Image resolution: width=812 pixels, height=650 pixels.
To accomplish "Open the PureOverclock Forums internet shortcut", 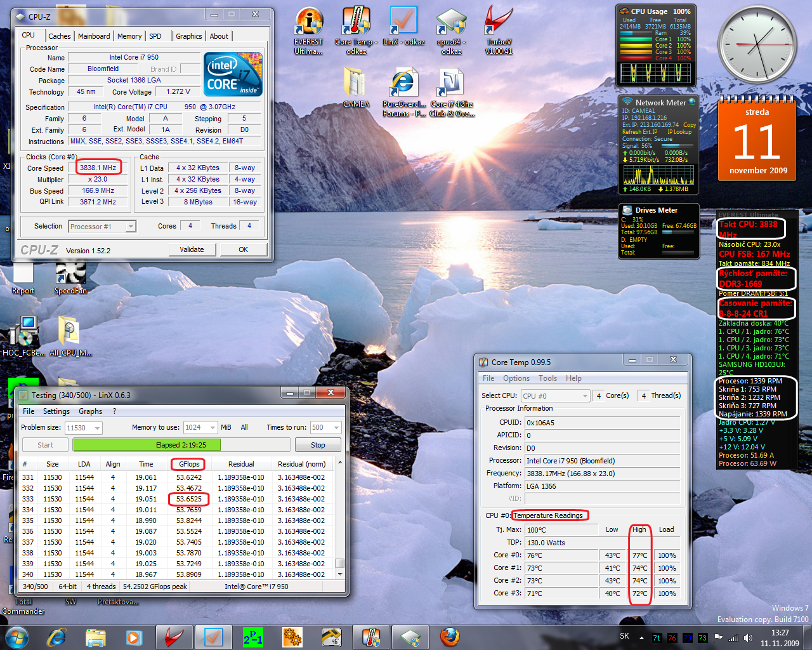I will (404, 93).
